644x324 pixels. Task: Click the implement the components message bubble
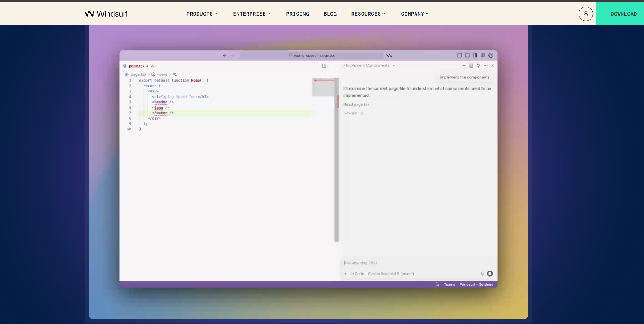coord(464,77)
